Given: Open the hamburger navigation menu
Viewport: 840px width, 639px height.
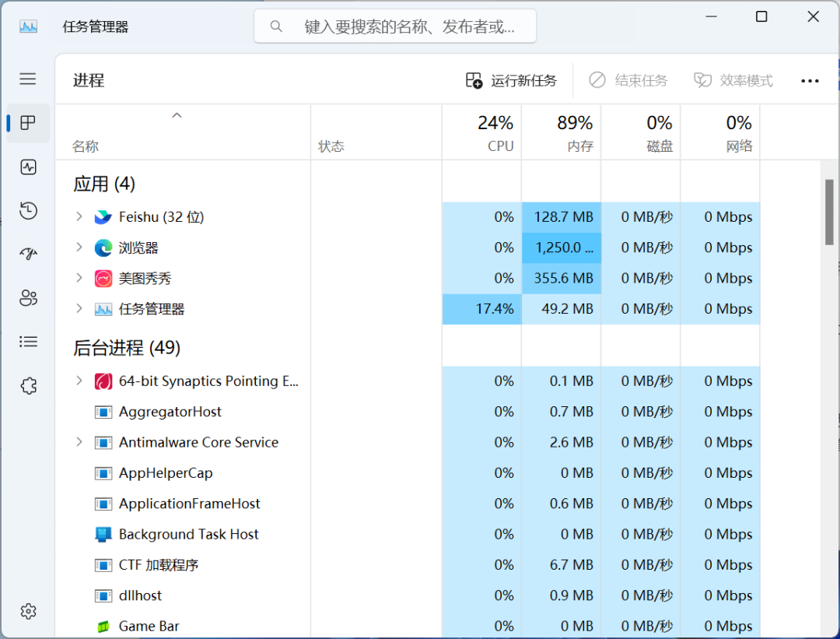Looking at the screenshot, I should (28, 79).
